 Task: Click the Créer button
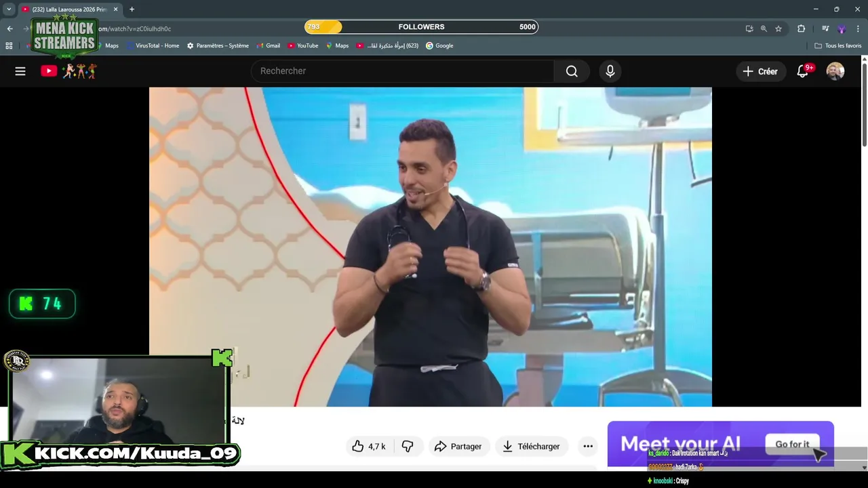point(760,71)
